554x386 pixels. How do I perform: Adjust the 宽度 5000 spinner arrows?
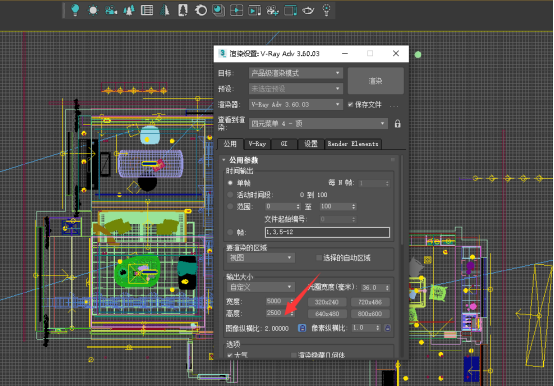coord(292,301)
